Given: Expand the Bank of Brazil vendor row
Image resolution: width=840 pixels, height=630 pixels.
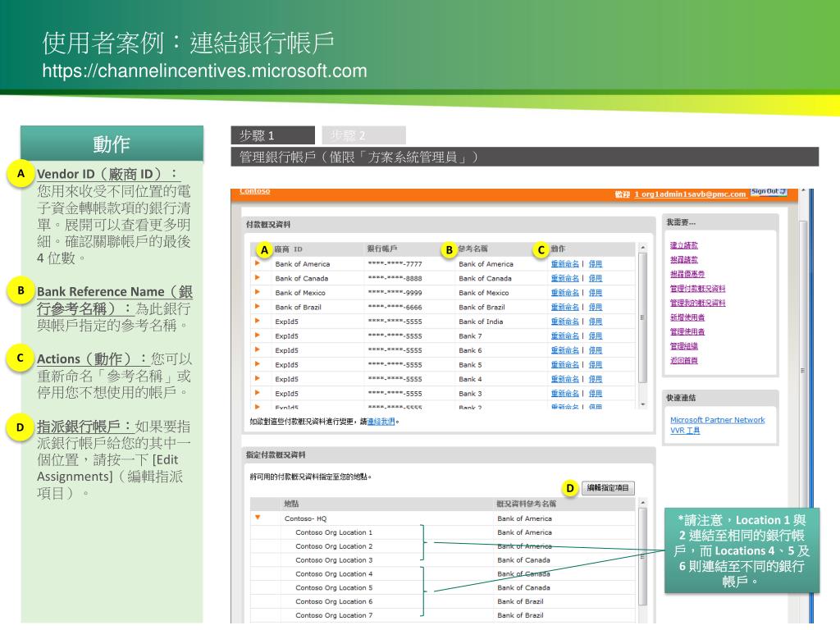Looking at the screenshot, I should point(257,307).
